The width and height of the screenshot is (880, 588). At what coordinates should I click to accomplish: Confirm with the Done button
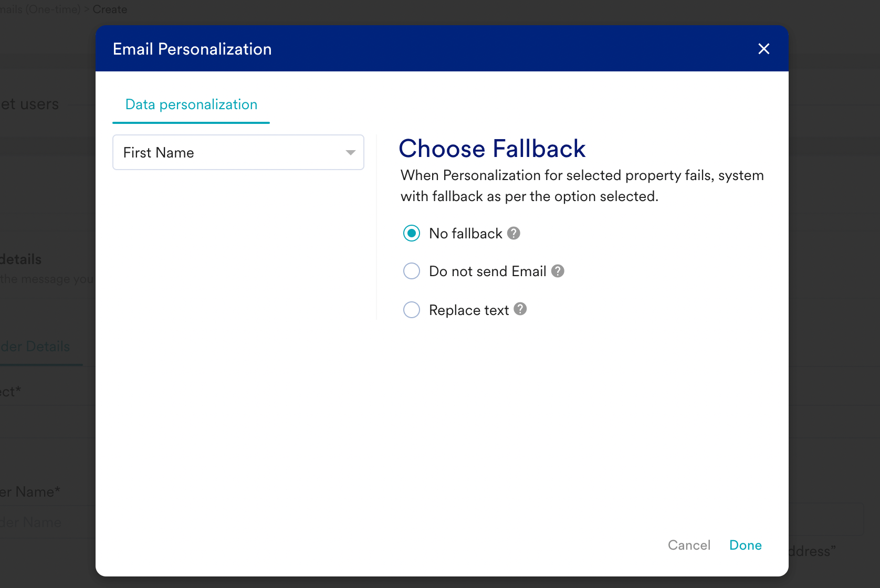745,545
